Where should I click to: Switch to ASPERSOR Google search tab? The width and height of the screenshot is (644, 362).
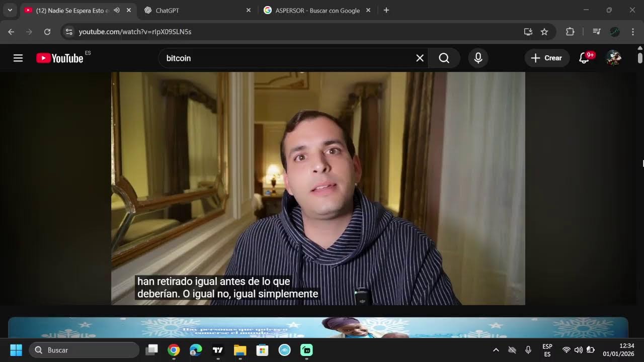[x=317, y=10]
